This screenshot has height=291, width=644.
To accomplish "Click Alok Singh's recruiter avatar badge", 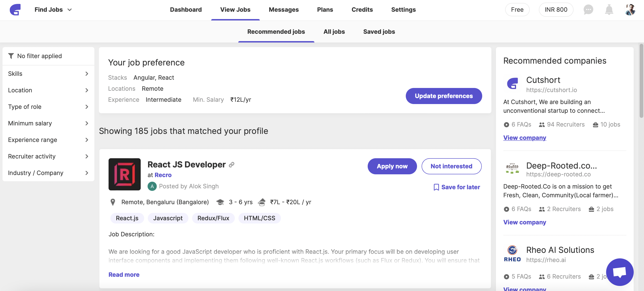I will 152,186.
